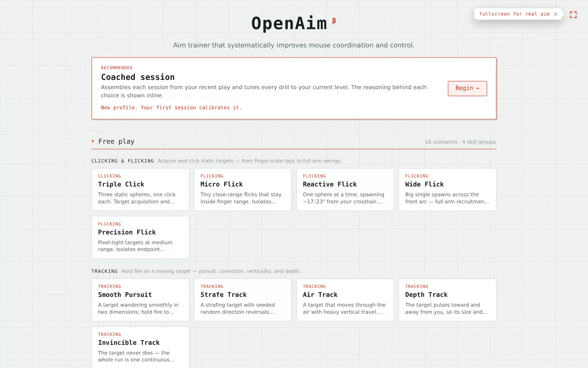The image size is (588, 368).
Task: Click the 'TRACKING' group heading
Action: point(104,271)
